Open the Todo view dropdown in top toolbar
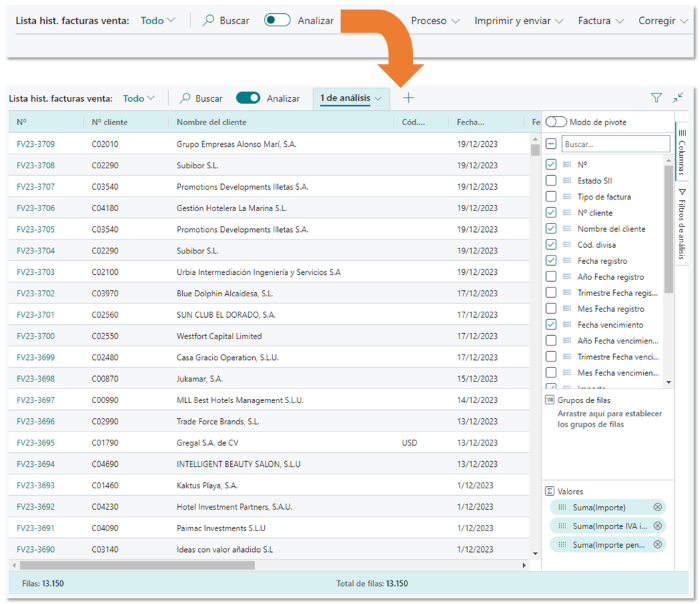700x604 pixels. coord(158,21)
